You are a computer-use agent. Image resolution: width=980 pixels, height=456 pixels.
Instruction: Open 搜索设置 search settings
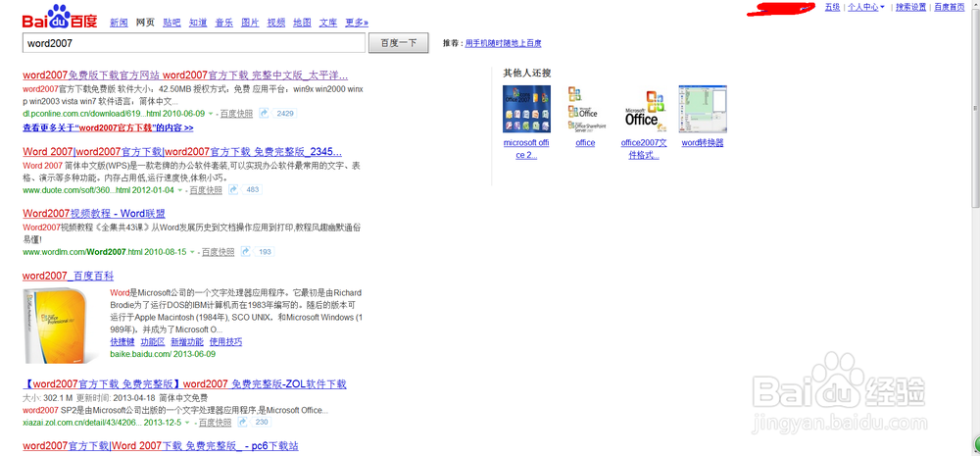point(910,8)
